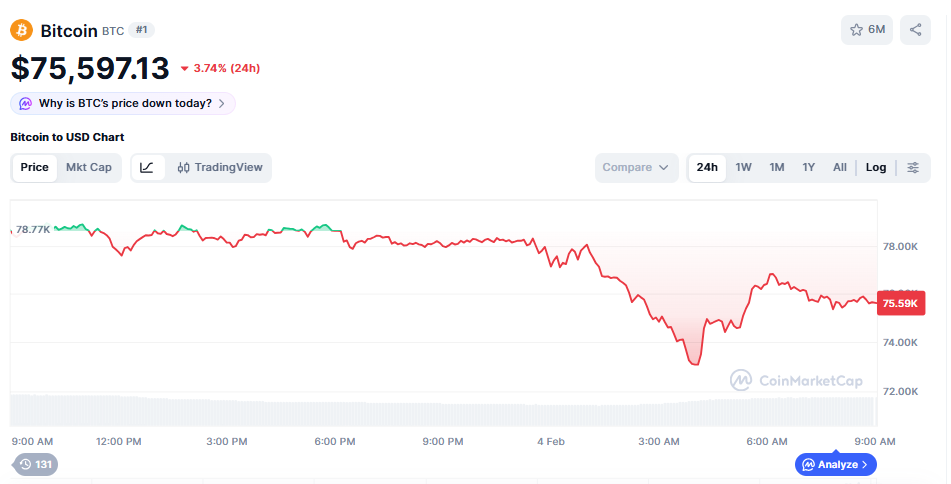
Task: Expand 'Why is BTC's price down today?'
Action: click(125, 104)
